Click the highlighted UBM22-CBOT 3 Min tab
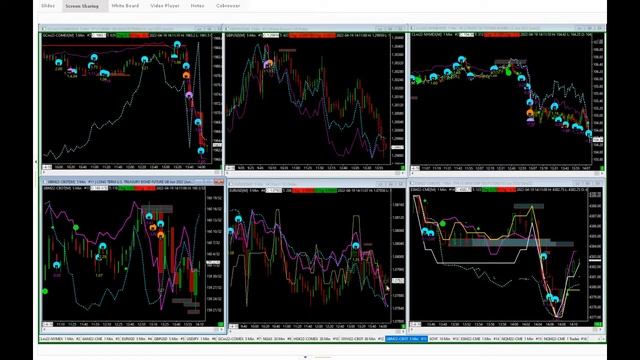 pyautogui.click(x=406, y=339)
